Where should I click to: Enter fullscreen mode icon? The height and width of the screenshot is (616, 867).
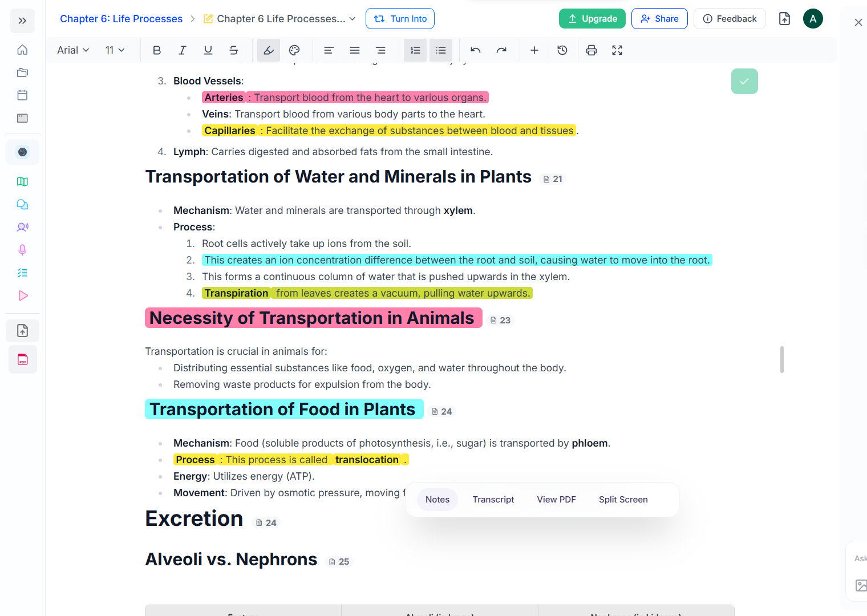point(617,50)
